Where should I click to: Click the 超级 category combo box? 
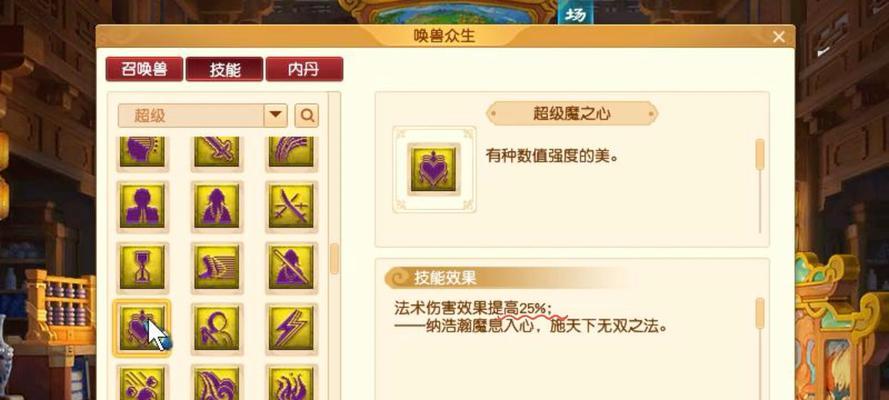coord(203,116)
